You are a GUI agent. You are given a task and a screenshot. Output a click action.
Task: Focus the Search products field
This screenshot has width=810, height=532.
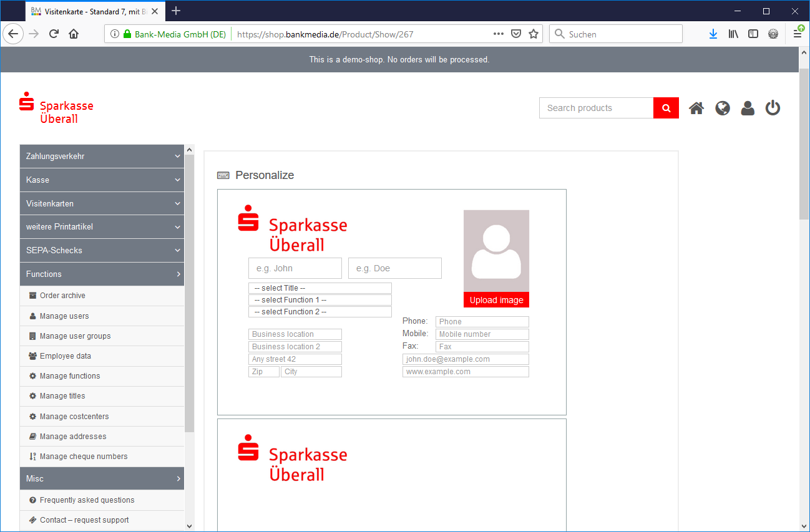(x=596, y=108)
